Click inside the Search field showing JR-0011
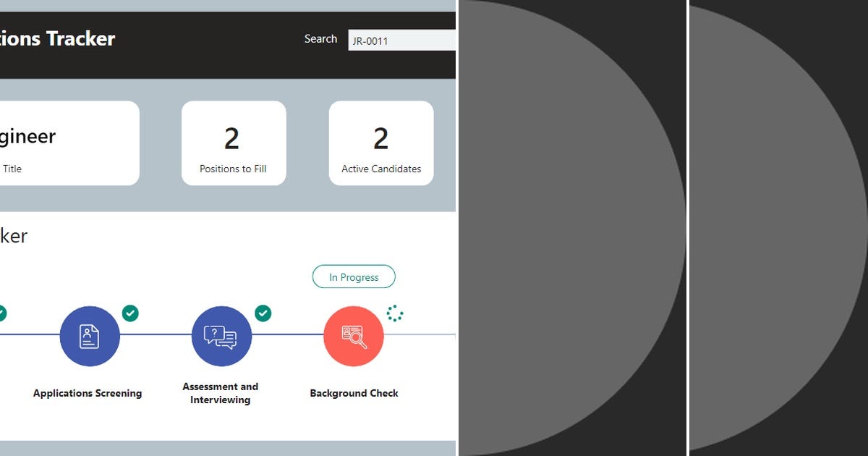This screenshot has height=456, width=868. point(401,41)
